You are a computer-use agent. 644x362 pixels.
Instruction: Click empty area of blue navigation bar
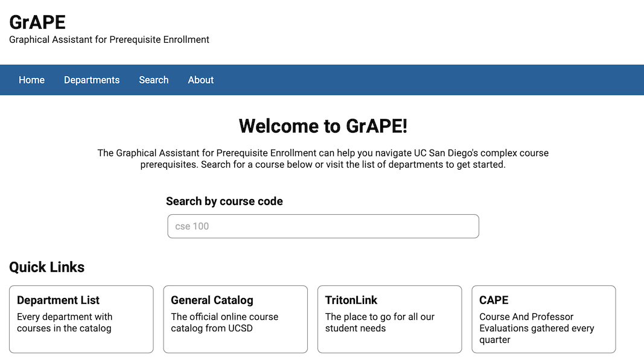pos(422,80)
